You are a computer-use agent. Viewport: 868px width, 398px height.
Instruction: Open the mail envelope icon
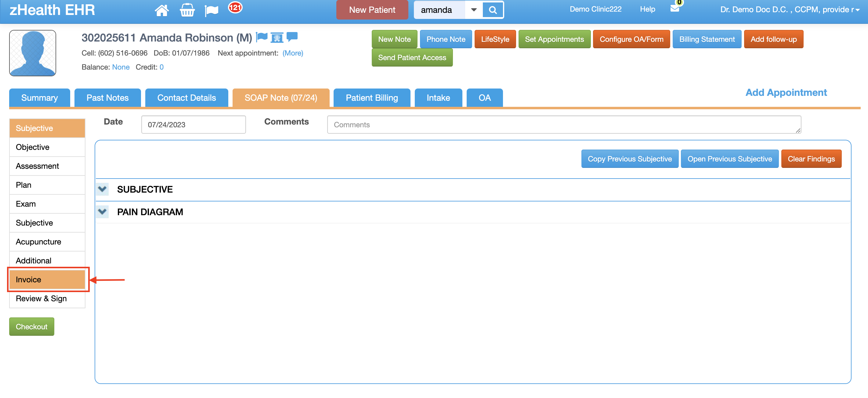(x=675, y=8)
